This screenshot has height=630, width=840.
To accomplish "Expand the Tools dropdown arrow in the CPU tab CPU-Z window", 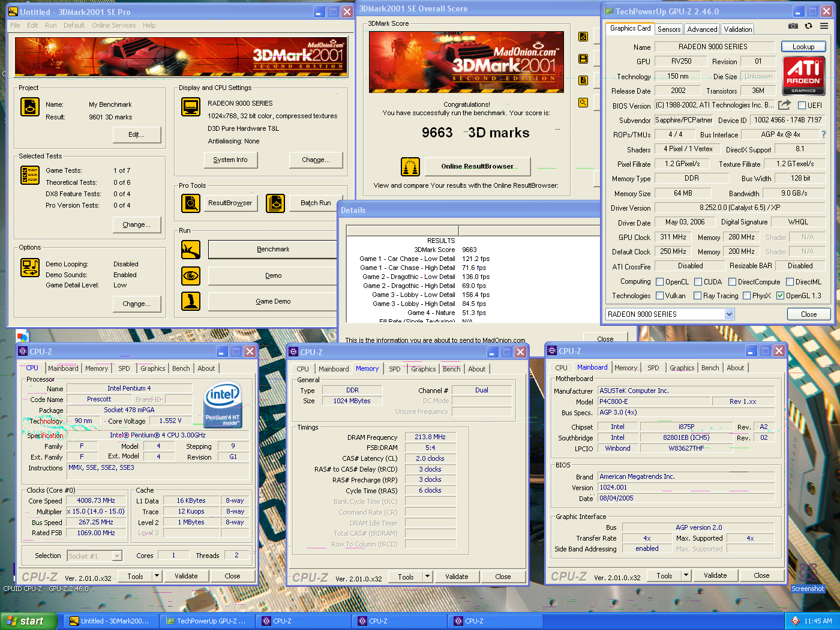I will 157,576.
